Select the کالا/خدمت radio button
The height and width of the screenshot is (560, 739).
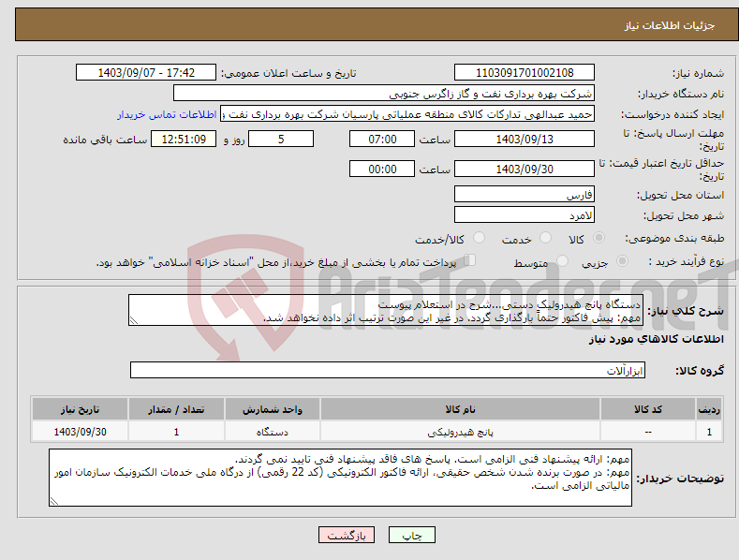[x=479, y=238]
